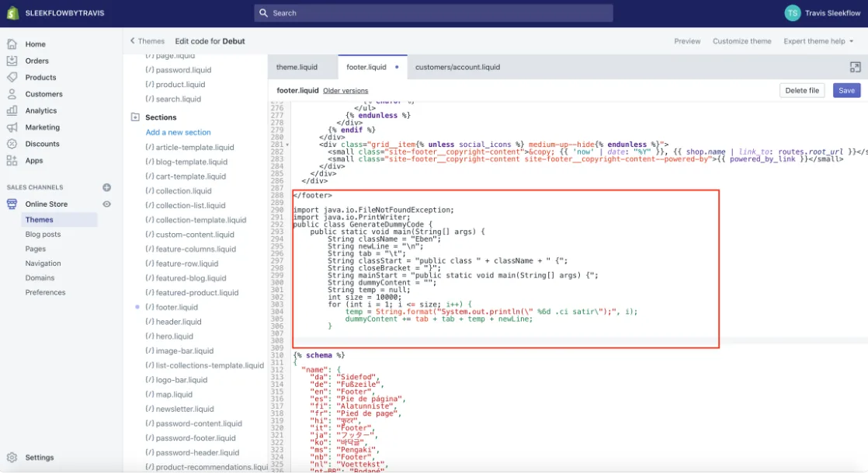This screenshot has height=474, width=868.
Task: Switch to theme.liquid tab
Action: point(297,67)
